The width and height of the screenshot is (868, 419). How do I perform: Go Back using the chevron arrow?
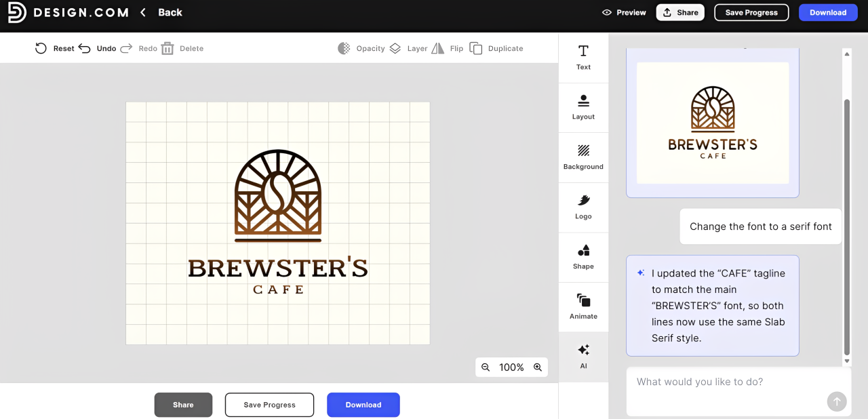[143, 12]
